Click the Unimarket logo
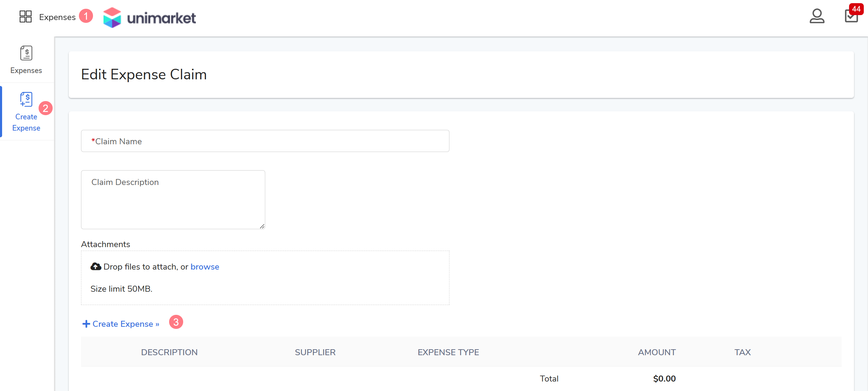Screen dimensions: 868x391 [150, 18]
